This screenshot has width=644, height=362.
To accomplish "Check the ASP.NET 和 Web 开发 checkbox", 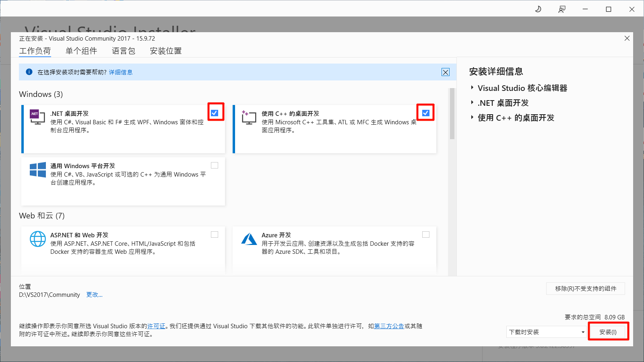I will (x=215, y=234).
